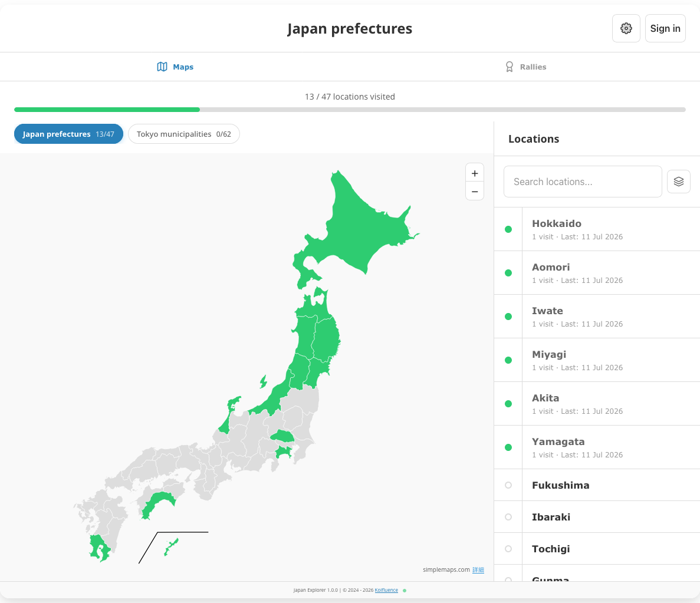The image size is (700, 603).
Task: Open the layers icon next to search
Action: point(679,182)
